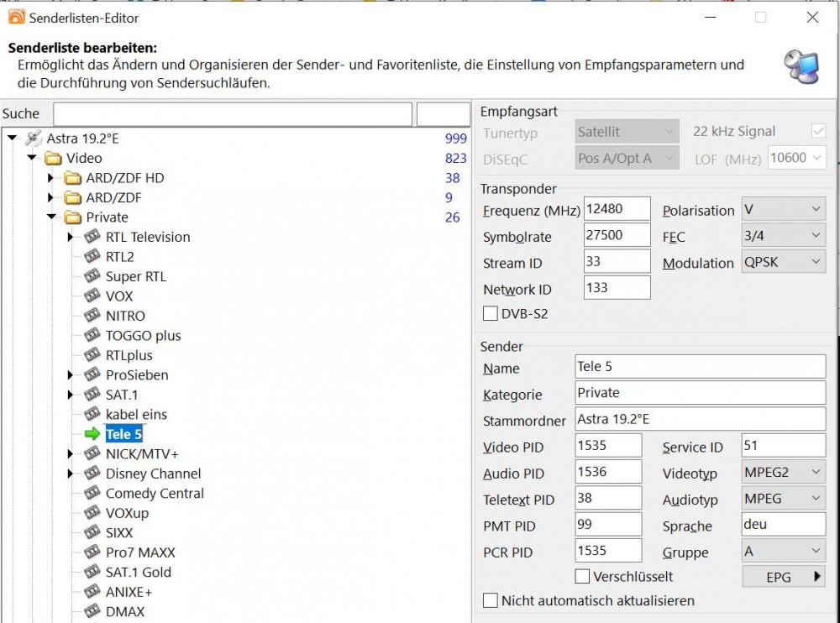The width and height of the screenshot is (840, 623).
Task: Click the NITRO channel icon
Action: (x=92, y=315)
